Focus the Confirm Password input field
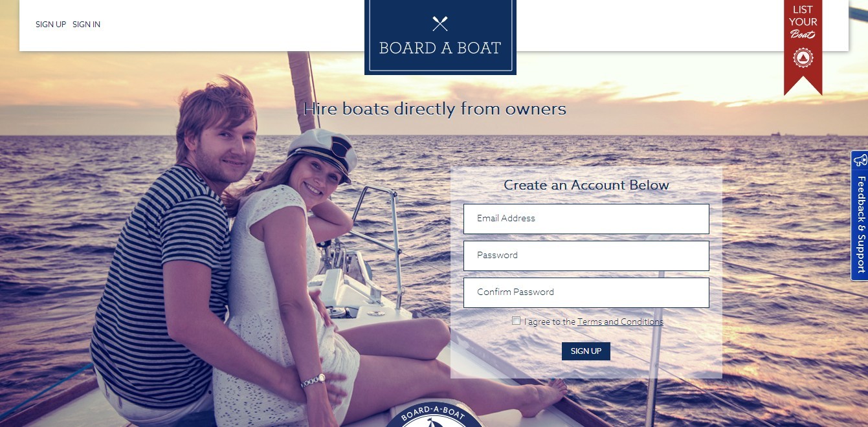 tap(586, 292)
